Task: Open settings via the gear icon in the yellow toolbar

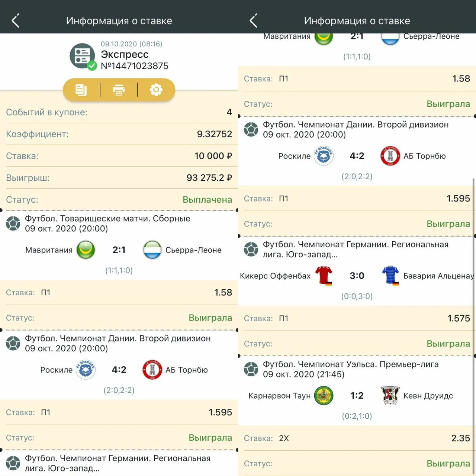Action: pos(156,90)
